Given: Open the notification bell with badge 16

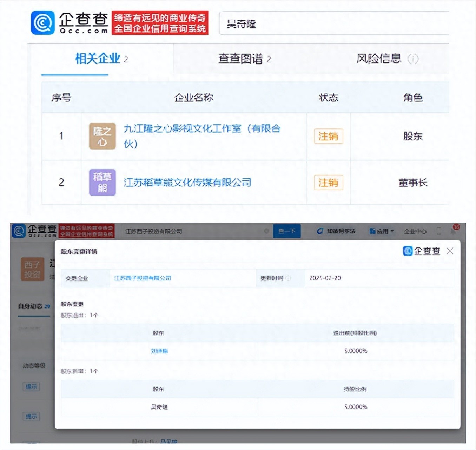Looking at the screenshot, I should coord(453,231).
